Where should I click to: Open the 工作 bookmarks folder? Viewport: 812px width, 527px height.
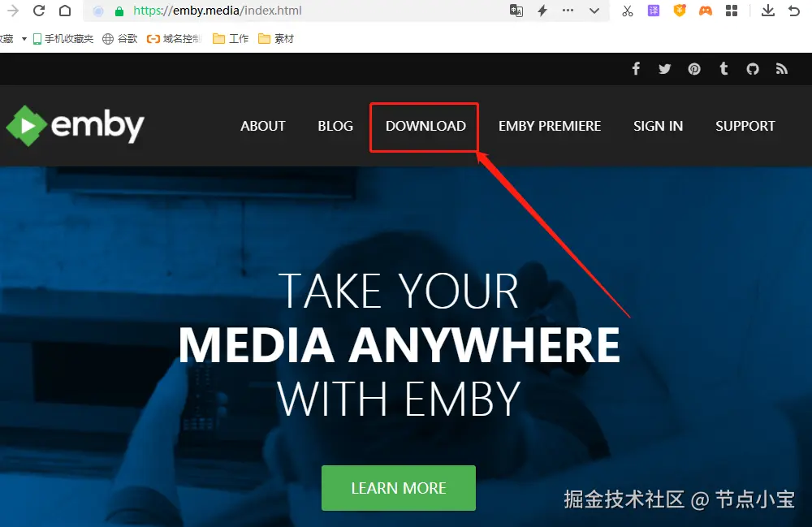[x=231, y=39]
